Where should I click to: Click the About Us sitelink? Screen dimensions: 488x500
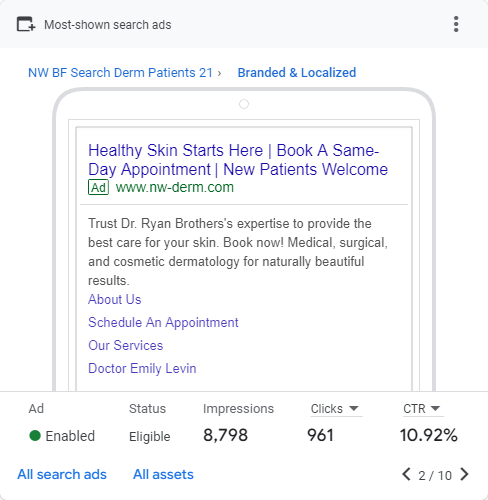click(x=115, y=299)
